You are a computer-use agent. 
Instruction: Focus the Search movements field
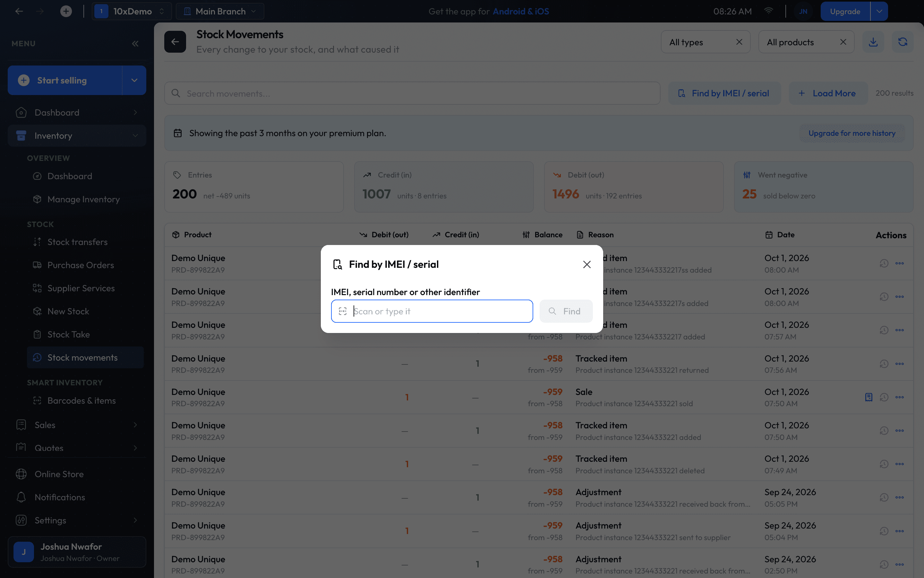[412, 93]
